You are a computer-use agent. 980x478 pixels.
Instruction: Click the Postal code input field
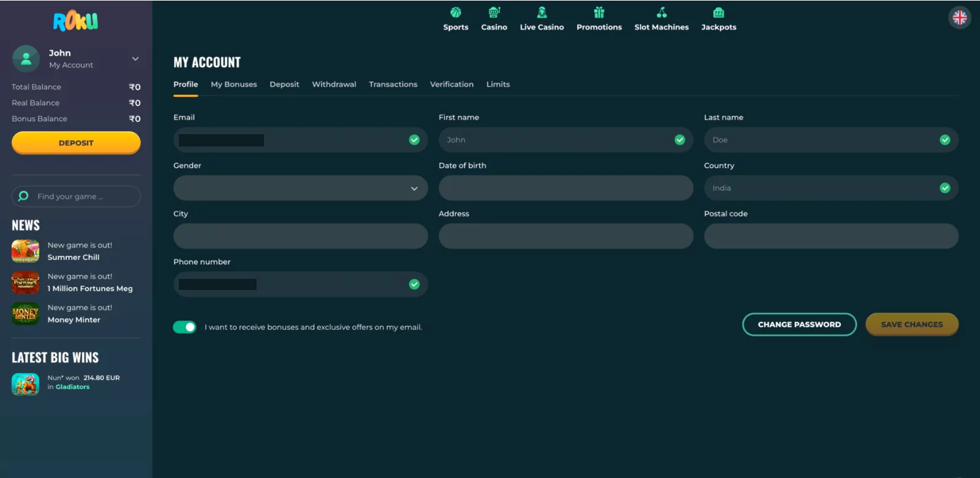pyautogui.click(x=831, y=236)
